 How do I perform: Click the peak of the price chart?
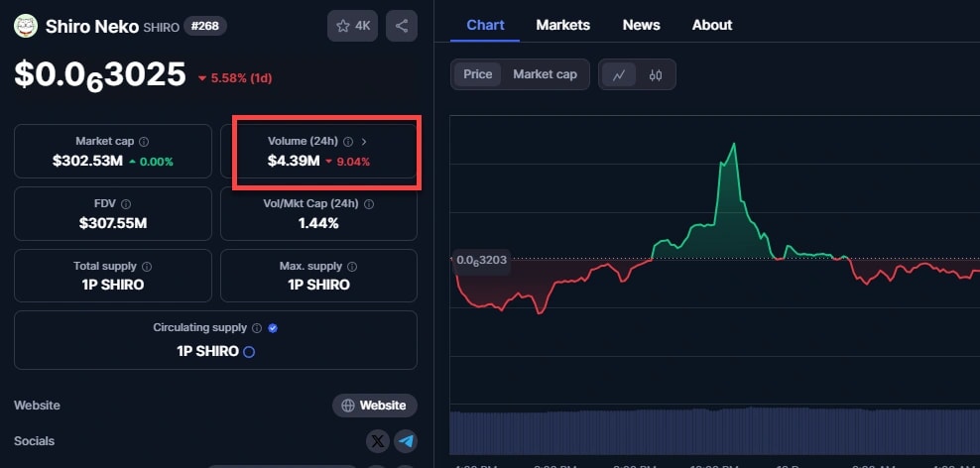[x=733, y=145]
